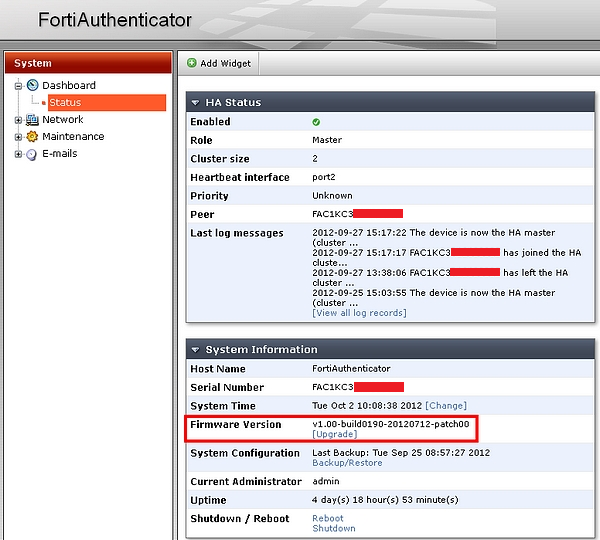Image resolution: width=600 pixels, height=540 pixels.
Task: Click the Role value Master
Action: (327, 140)
